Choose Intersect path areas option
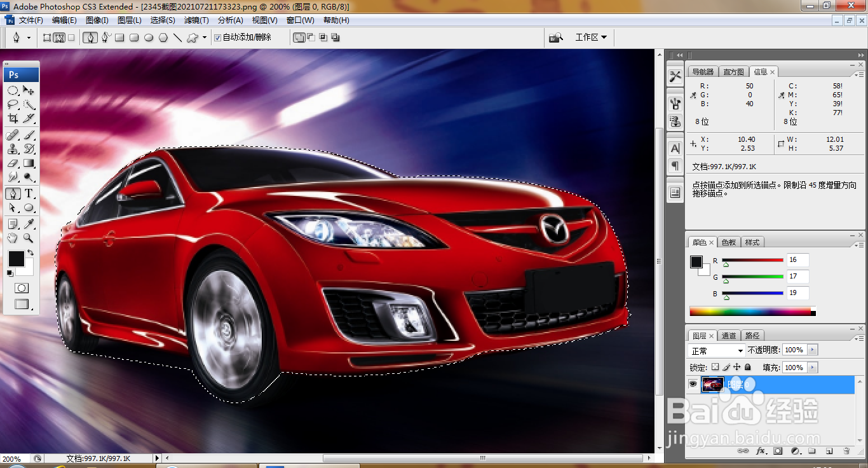 coord(323,38)
